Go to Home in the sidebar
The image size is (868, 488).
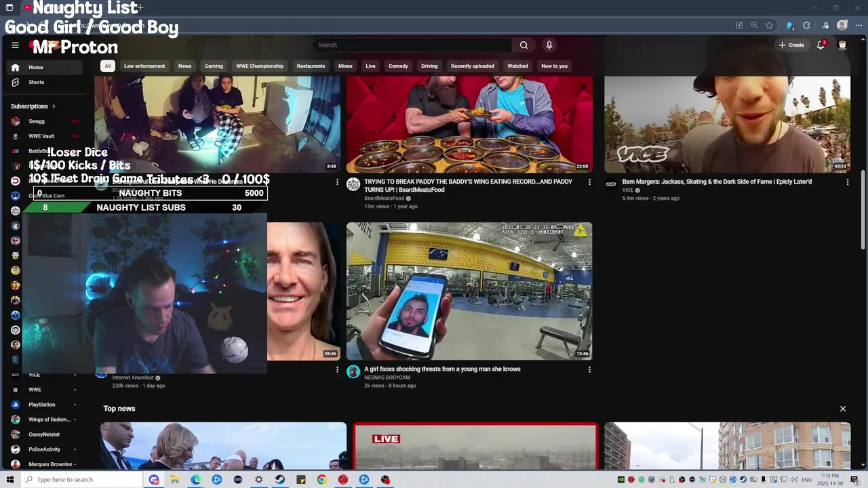45,67
